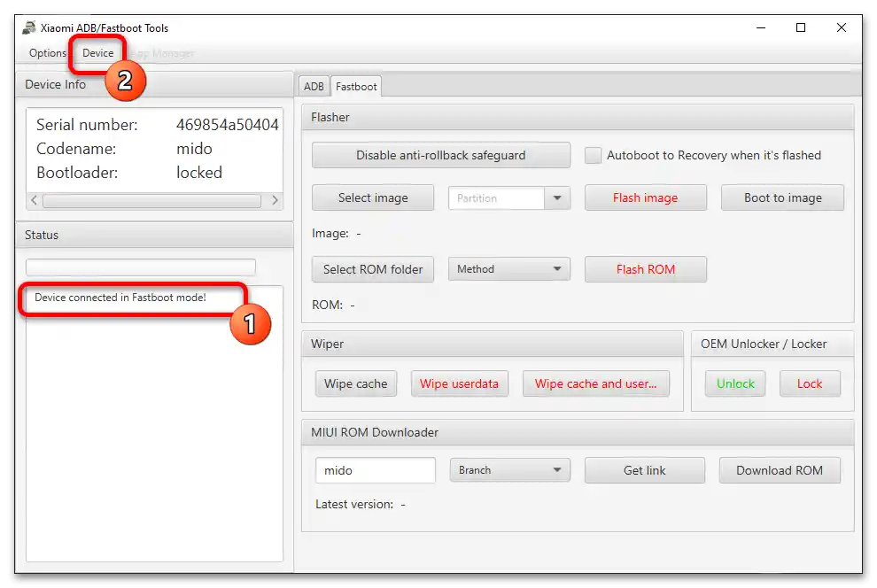
Task: Click serial number 469854a50404 text
Action: 227,125
